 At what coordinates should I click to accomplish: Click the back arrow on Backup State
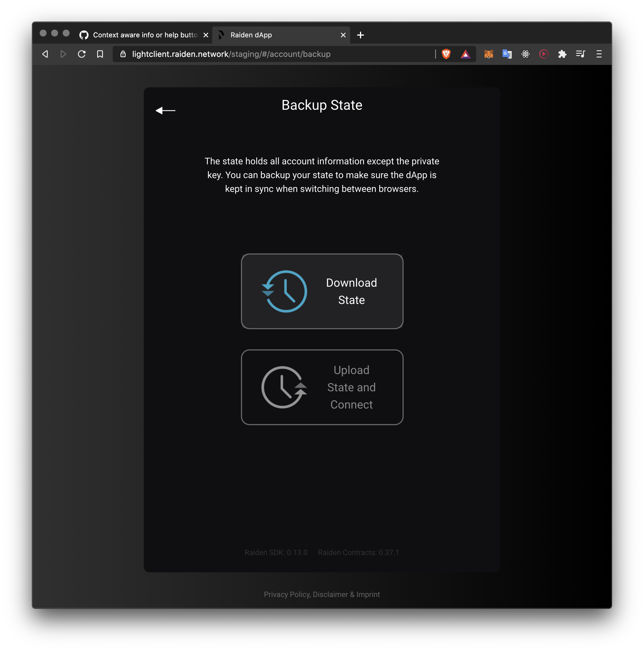pyautogui.click(x=165, y=110)
